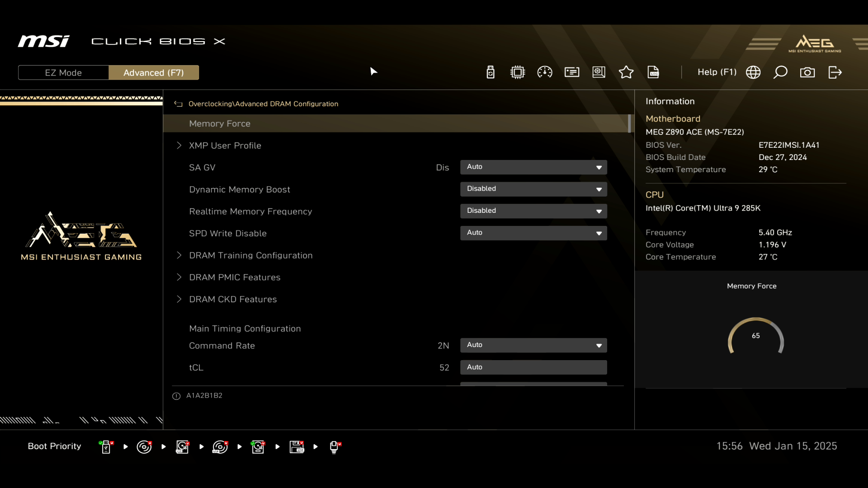Screen dimensions: 868x488
Task: Click the Favorites star icon
Action: click(x=626, y=72)
